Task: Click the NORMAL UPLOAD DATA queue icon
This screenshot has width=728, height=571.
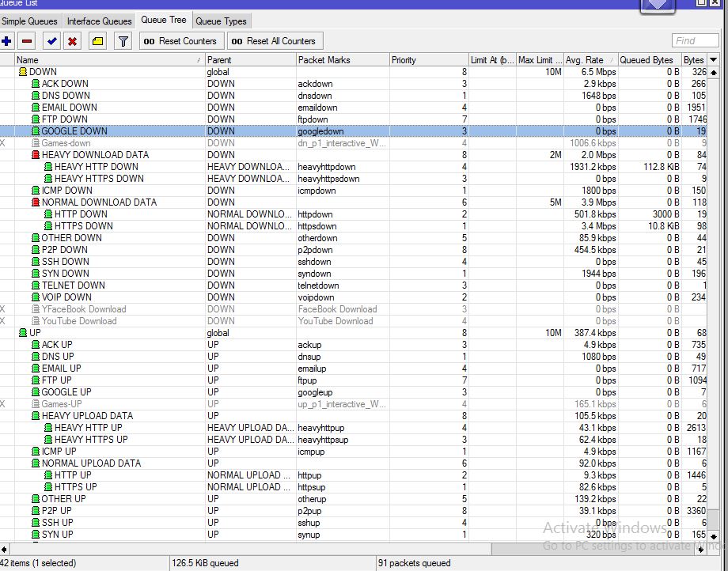Action: click(36, 463)
